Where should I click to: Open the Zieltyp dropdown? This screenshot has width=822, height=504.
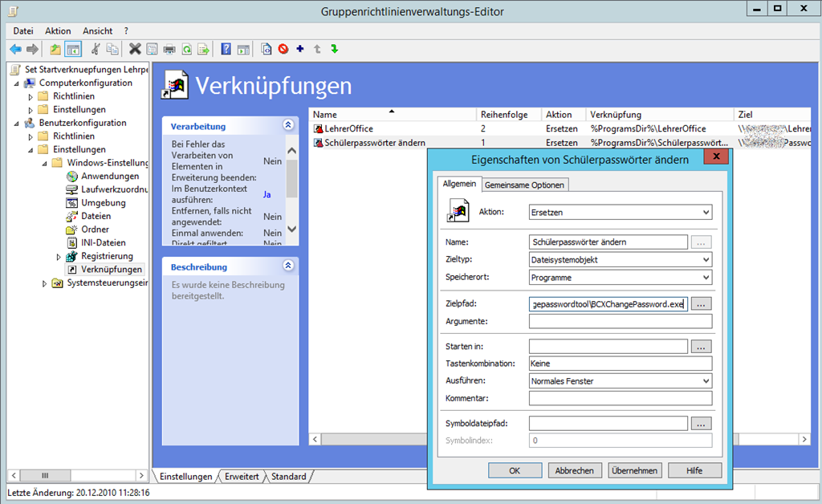coord(620,260)
